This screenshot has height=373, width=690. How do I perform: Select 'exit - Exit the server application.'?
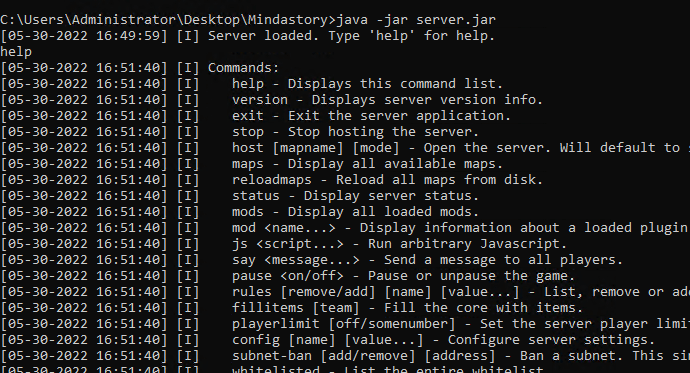[x=371, y=116]
